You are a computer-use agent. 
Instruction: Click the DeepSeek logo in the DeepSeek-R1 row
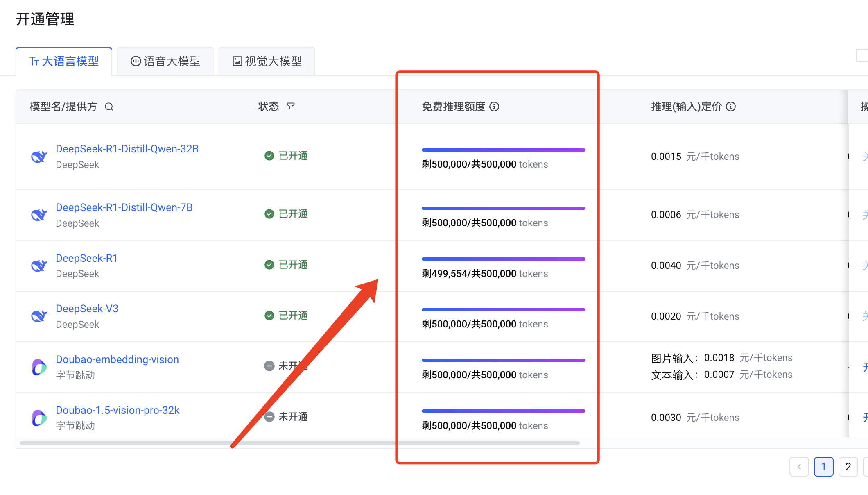pyautogui.click(x=39, y=266)
